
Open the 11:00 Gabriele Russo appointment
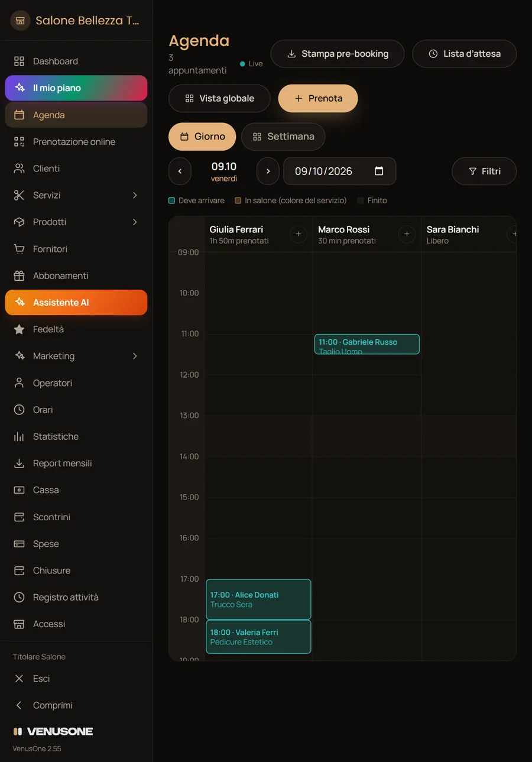(x=367, y=345)
